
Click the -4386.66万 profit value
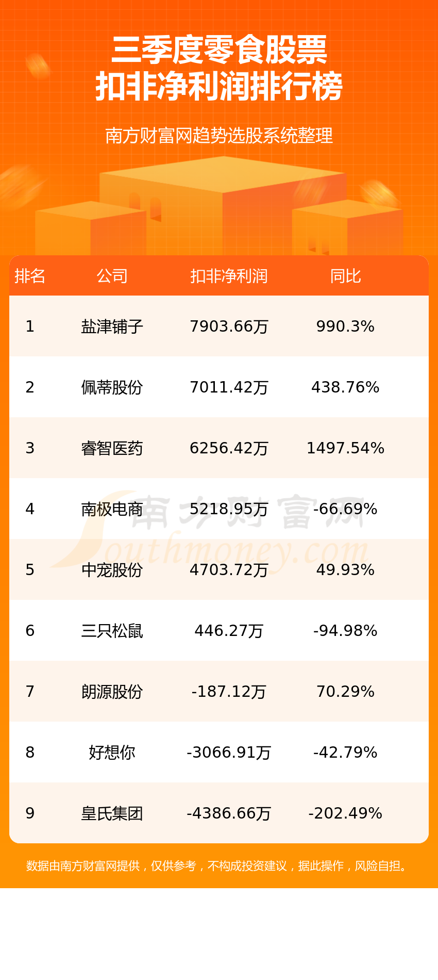[x=229, y=813]
